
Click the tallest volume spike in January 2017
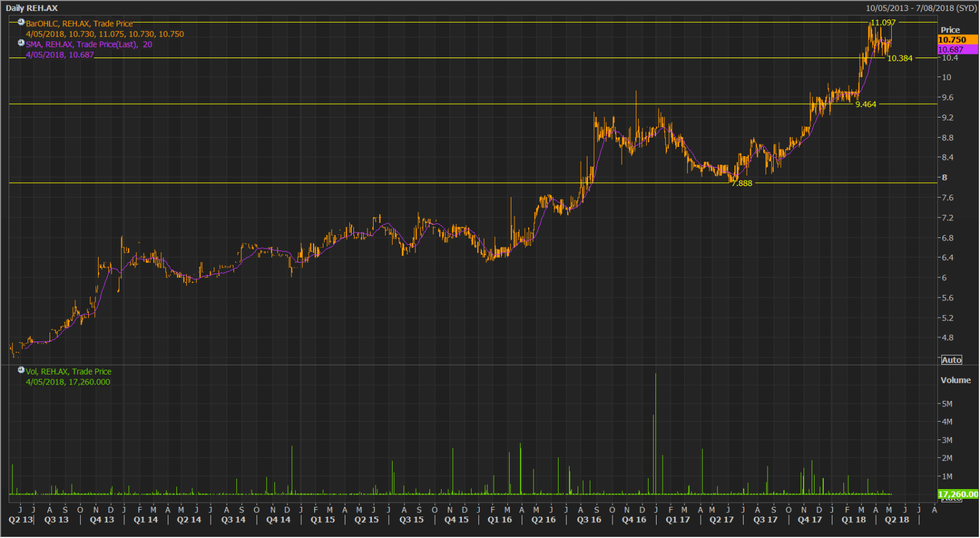pyautogui.click(x=655, y=433)
